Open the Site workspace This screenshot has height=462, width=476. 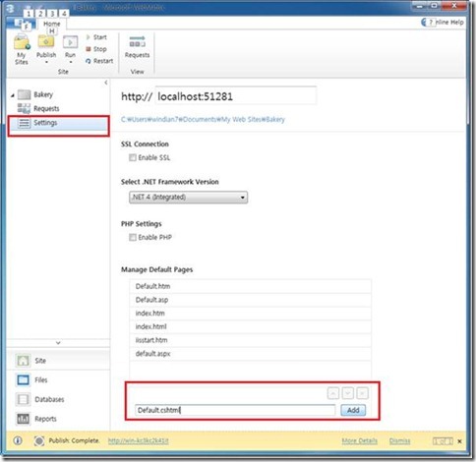[x=58, y=361]
